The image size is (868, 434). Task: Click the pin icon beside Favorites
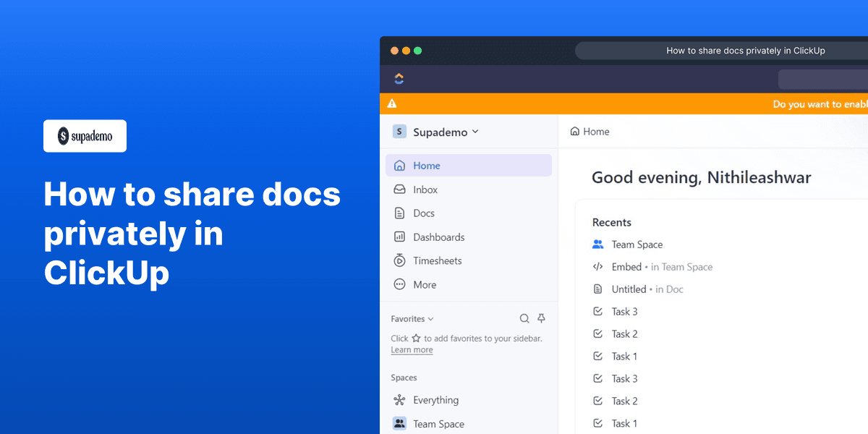pyautogui.click(x=541, y=318)
